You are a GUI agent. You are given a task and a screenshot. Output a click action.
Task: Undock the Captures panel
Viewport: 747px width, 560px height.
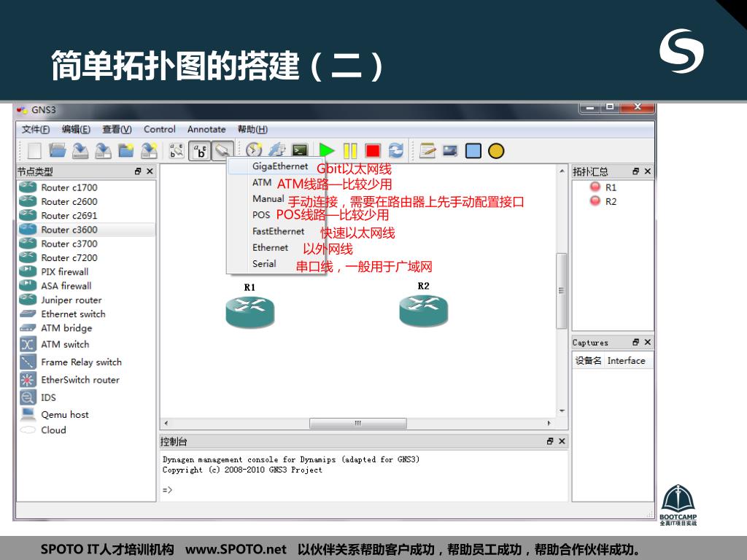click(x=635, y=342)
